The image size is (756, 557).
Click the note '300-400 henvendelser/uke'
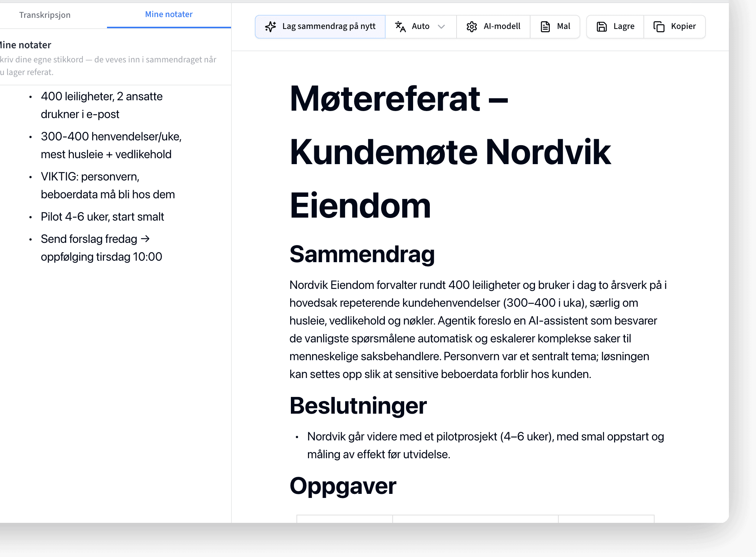point(111,145)
